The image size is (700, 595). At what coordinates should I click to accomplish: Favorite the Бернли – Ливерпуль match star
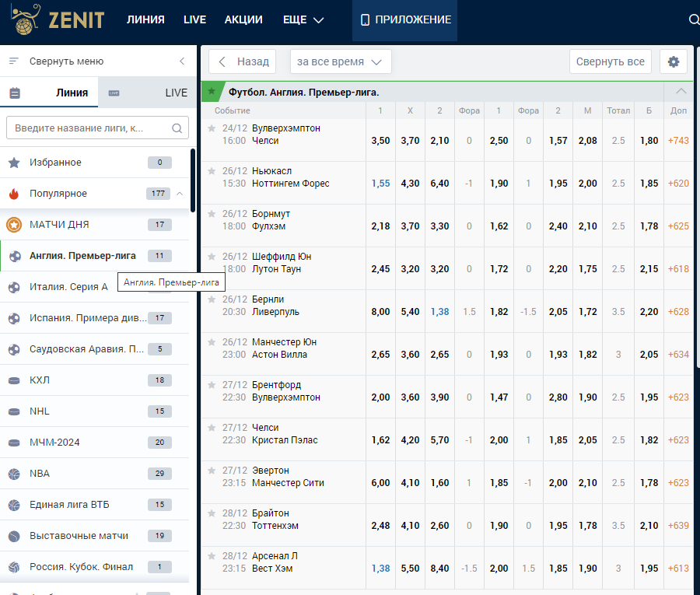coord(212,299)
